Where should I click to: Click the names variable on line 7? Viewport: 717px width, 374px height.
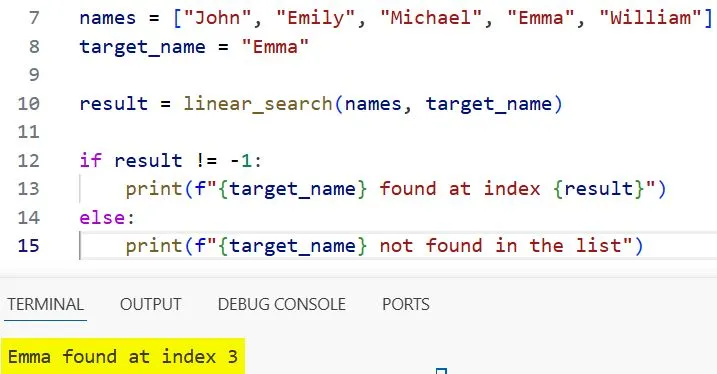click(x=108, y=18)
